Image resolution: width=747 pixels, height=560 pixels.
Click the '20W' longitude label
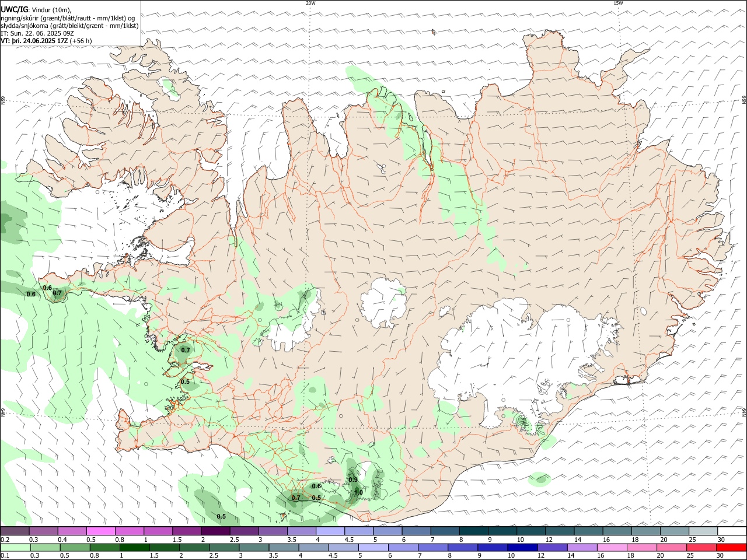tap(310, 3)
